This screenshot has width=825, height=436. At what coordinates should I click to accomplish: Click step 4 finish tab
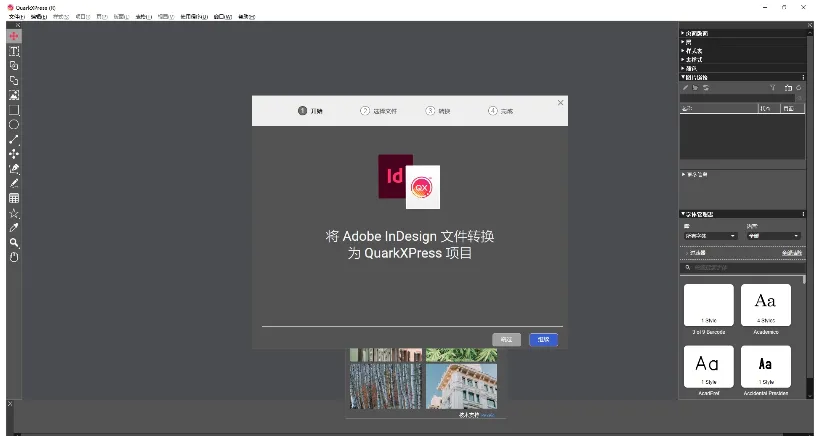tap(500, 111)
